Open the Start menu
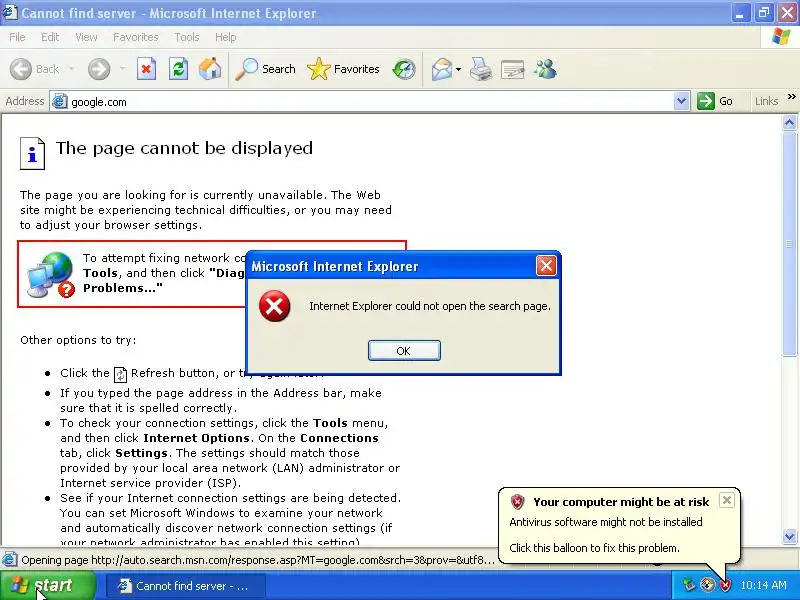Screen dimensions: 800x600 coord(47,585)
